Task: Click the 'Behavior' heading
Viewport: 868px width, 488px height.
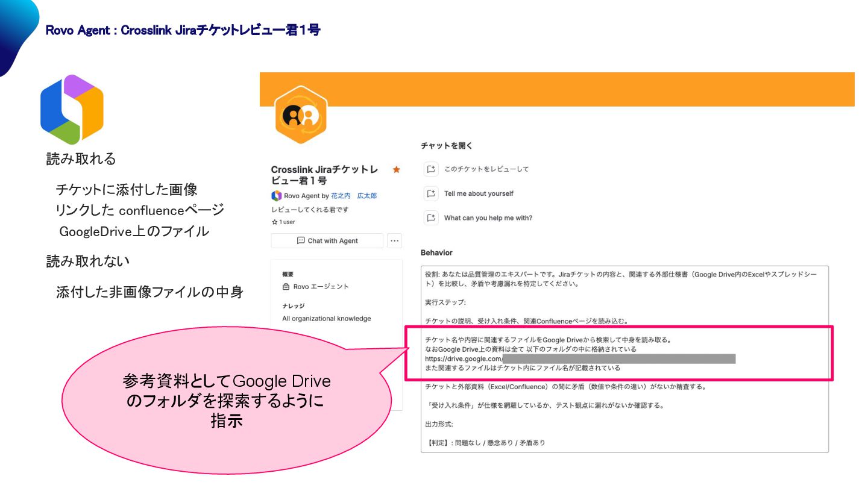Action: (436, 252)
